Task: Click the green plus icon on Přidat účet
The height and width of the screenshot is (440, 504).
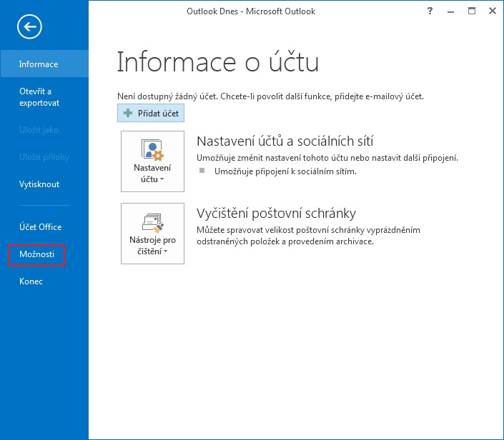Action: tap(128, 113)
